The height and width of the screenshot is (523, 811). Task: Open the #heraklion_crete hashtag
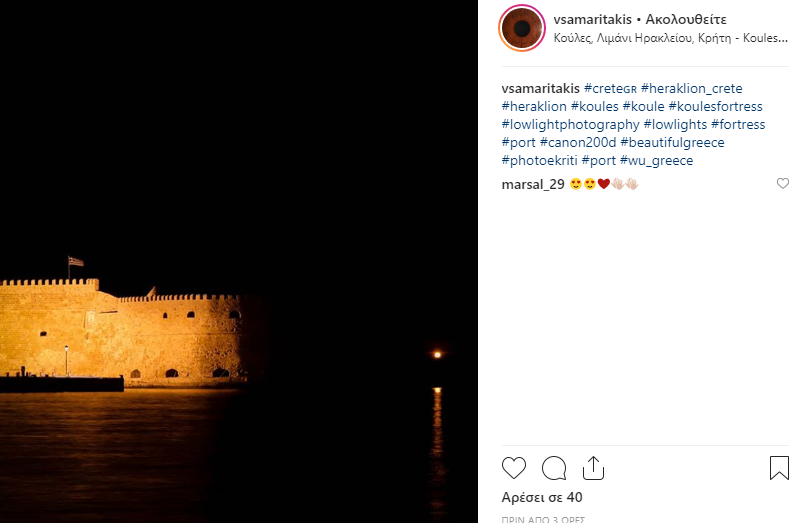pyautogui.click(x=692, y=88)
